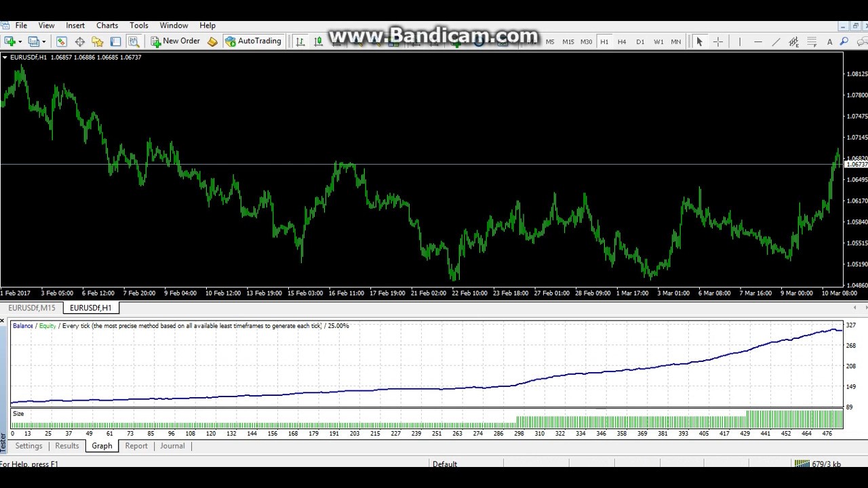Select the text label A tool
This screenshot has width=868, height=488.
coord(829,41)
